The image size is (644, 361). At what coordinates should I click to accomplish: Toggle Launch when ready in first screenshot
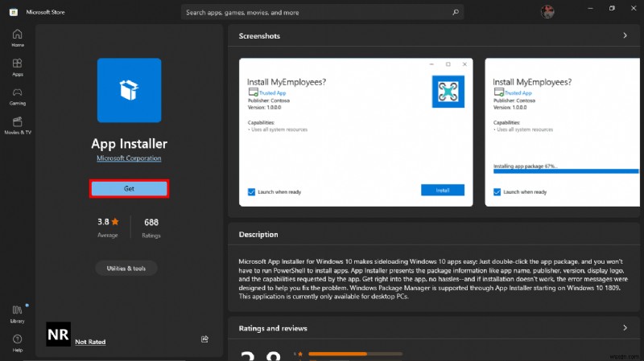(251, 192)
